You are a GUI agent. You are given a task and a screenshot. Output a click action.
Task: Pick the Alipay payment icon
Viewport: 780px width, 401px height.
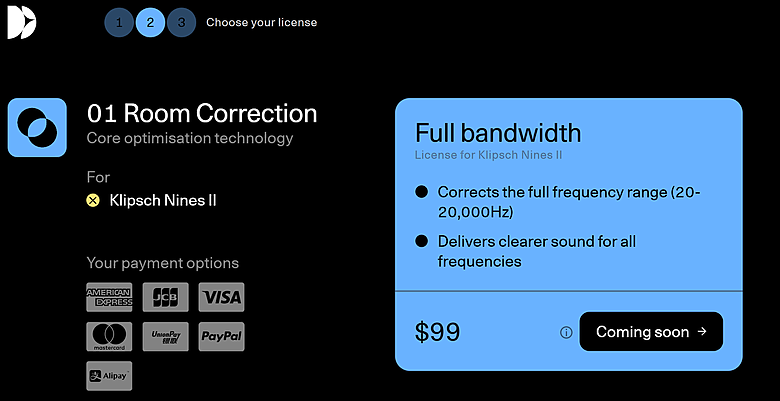[109, 375]
